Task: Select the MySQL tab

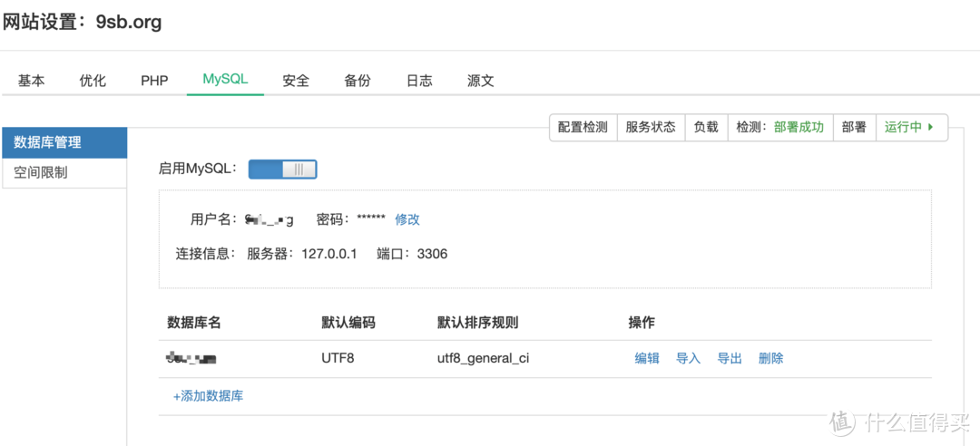Action: [225, 80]
